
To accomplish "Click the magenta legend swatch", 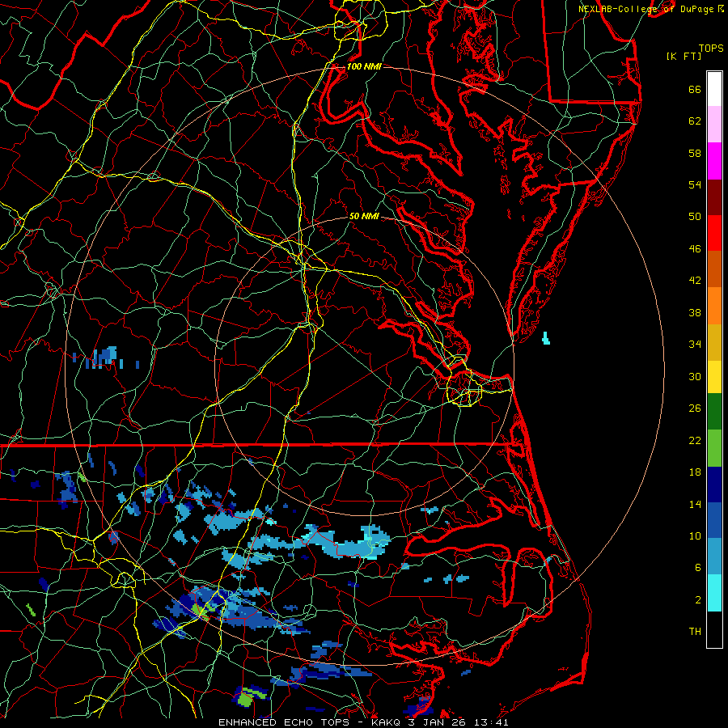I will pyautogui.click(x=714, y=161).
